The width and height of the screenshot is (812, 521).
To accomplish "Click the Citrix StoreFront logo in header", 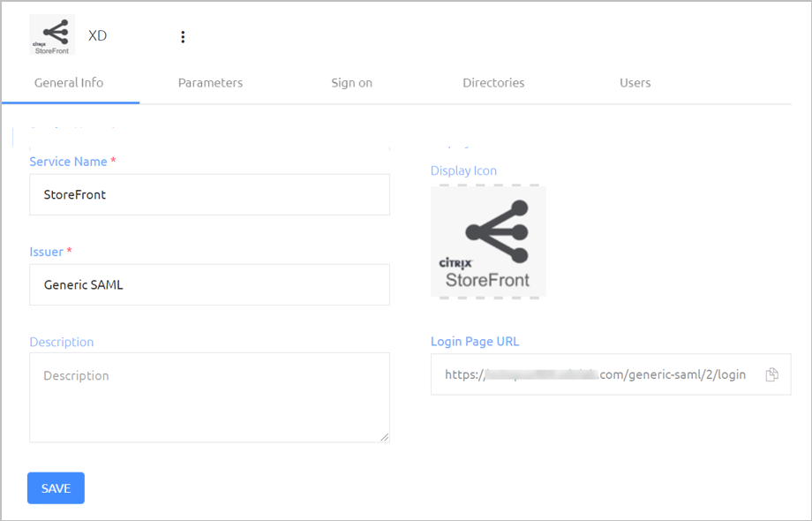I will pos(52,34).
